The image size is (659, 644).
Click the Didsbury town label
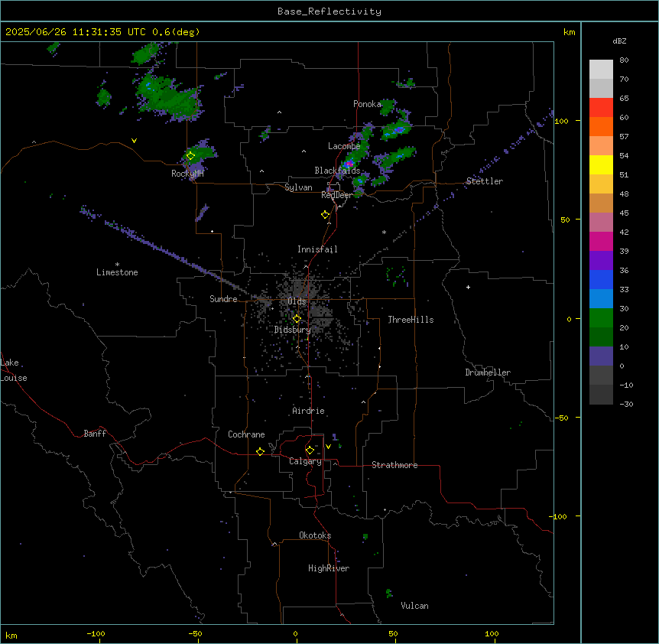click(x=293, y=330)
